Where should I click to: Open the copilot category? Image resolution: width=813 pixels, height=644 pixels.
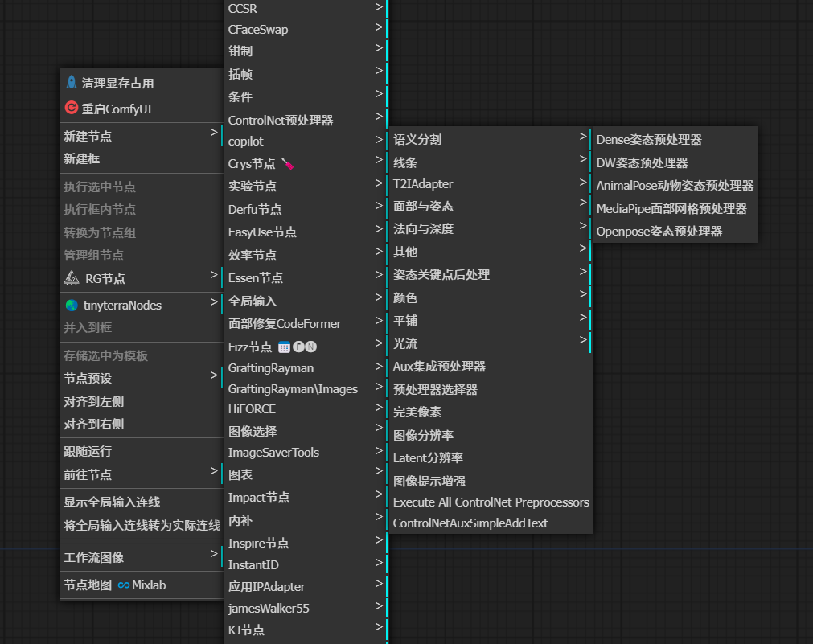pyautogui.click(x=306, y=141)
